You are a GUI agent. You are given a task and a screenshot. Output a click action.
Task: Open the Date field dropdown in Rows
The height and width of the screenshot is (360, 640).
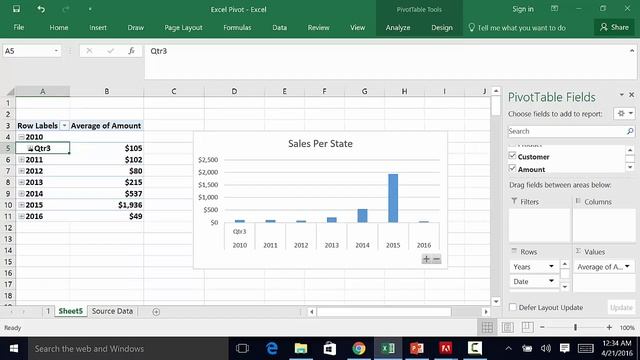click(551, 281)
